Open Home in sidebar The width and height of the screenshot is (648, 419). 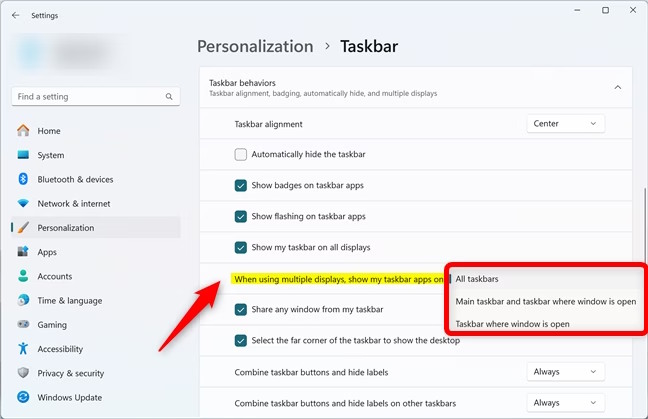click(49, 131)
